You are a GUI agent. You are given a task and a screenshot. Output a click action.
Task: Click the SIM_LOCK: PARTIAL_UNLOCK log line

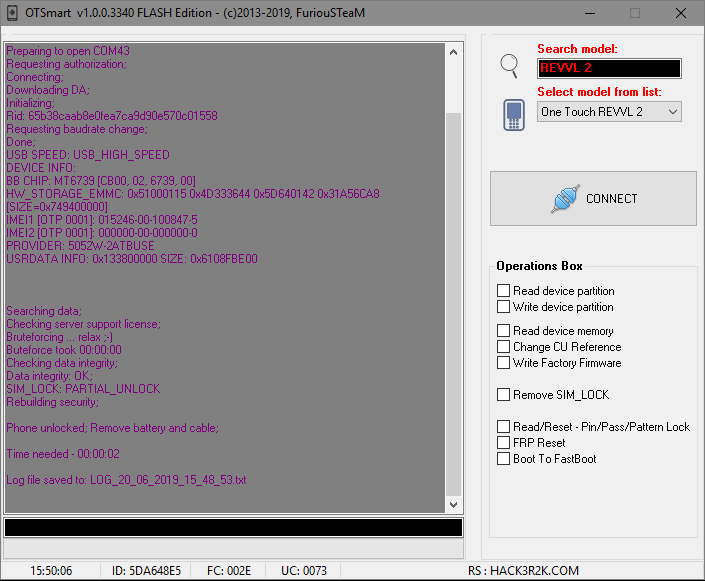pyautogui.click(x=83, y=389)
